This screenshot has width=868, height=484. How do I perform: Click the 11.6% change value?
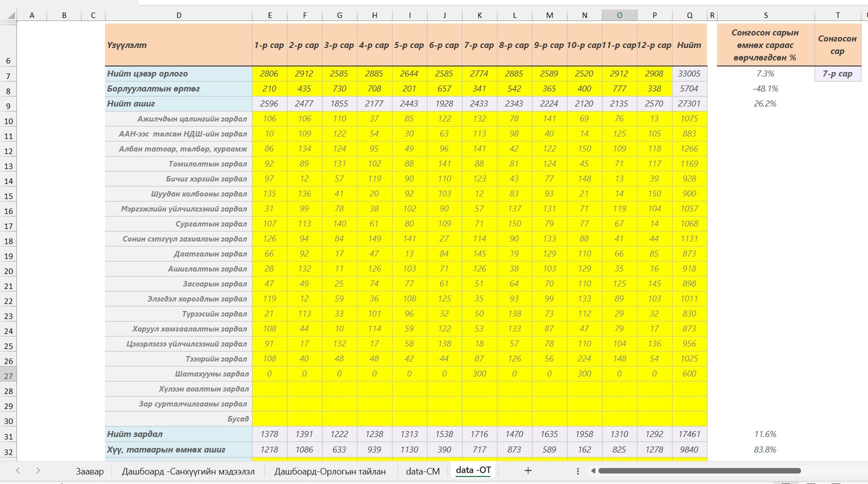point(765,434)
